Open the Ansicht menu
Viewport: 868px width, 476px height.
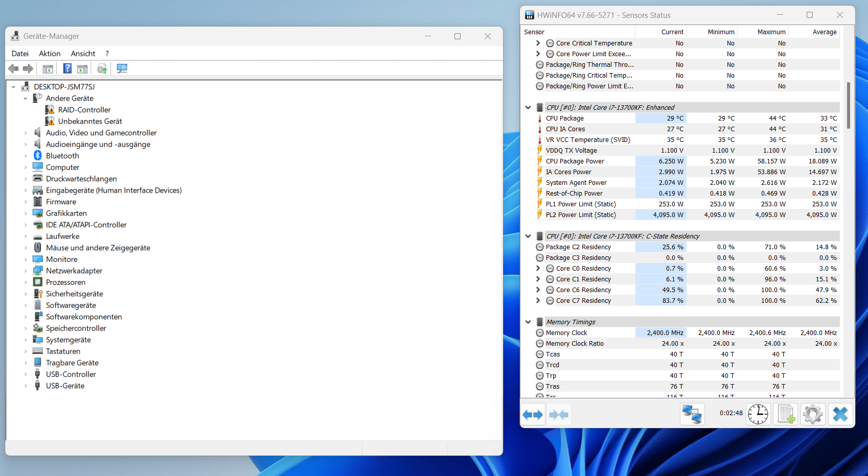coord(83,54)
